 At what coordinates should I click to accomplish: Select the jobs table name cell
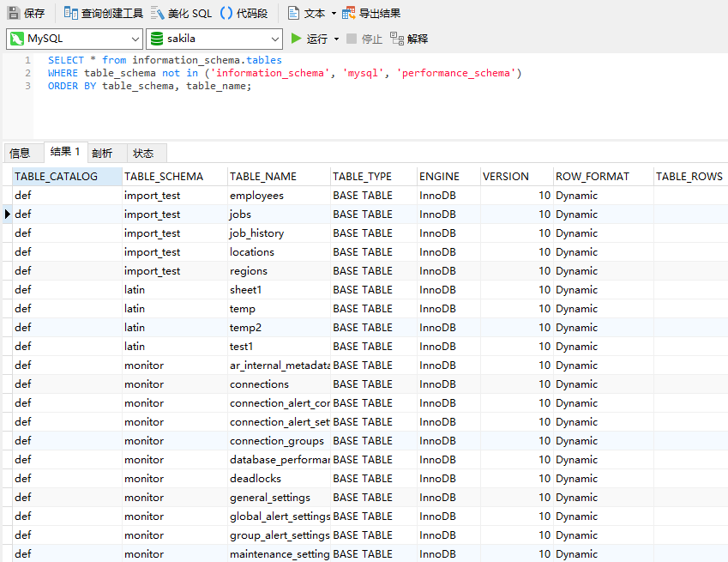pos(279,215)
